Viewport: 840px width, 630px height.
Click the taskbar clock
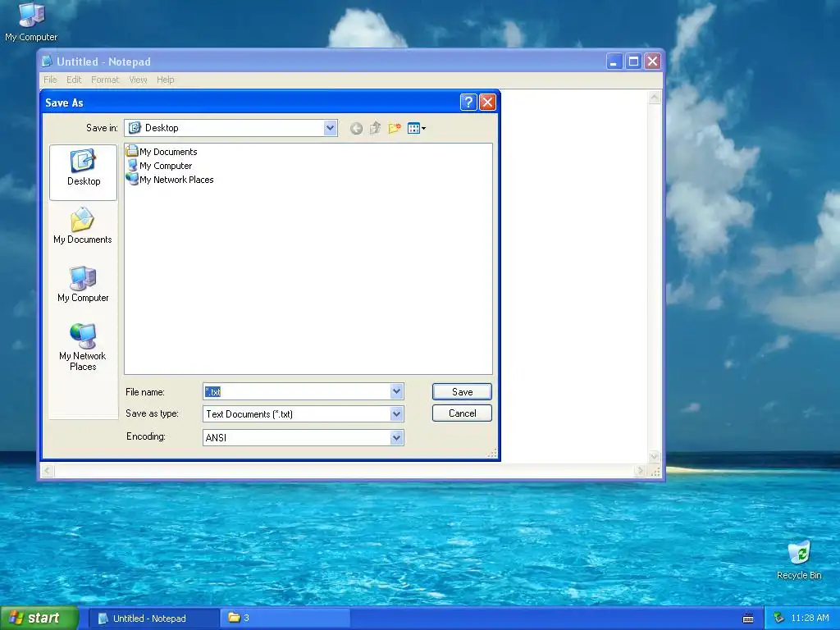(810, 619)
